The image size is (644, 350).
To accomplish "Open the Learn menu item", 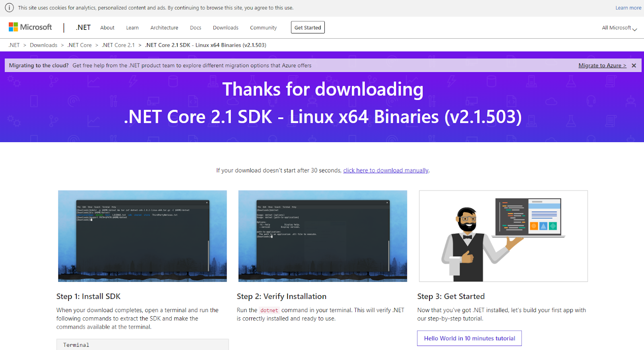I will pyautogui.click(x=132, y=28).
